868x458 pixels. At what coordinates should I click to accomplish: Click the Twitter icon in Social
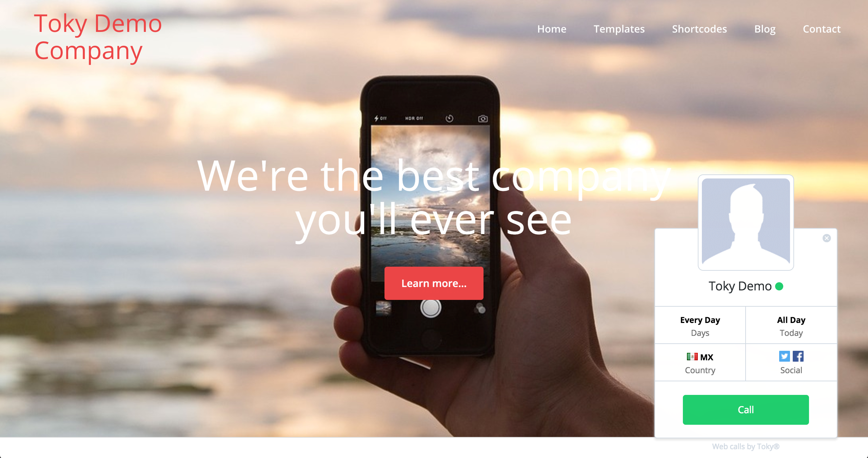pyautogui.click(x=784, y=356)
